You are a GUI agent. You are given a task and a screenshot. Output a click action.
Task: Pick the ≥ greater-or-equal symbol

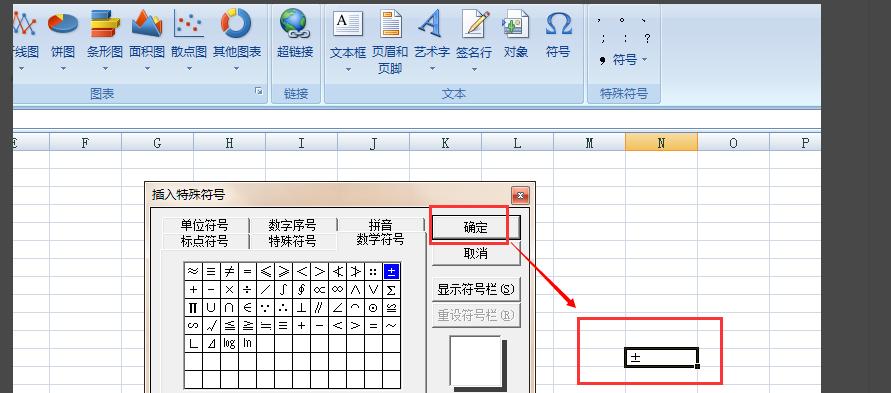284,271
